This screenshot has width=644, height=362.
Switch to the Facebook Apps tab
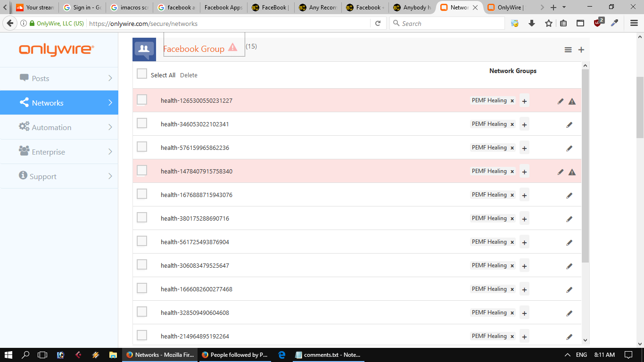coord(223,8)
